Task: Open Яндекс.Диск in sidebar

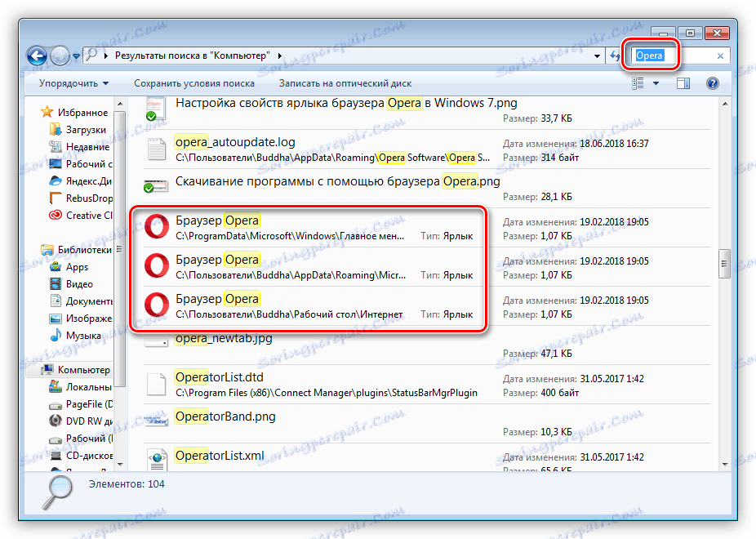Action: pyautogui.click(x=81, y=181)
